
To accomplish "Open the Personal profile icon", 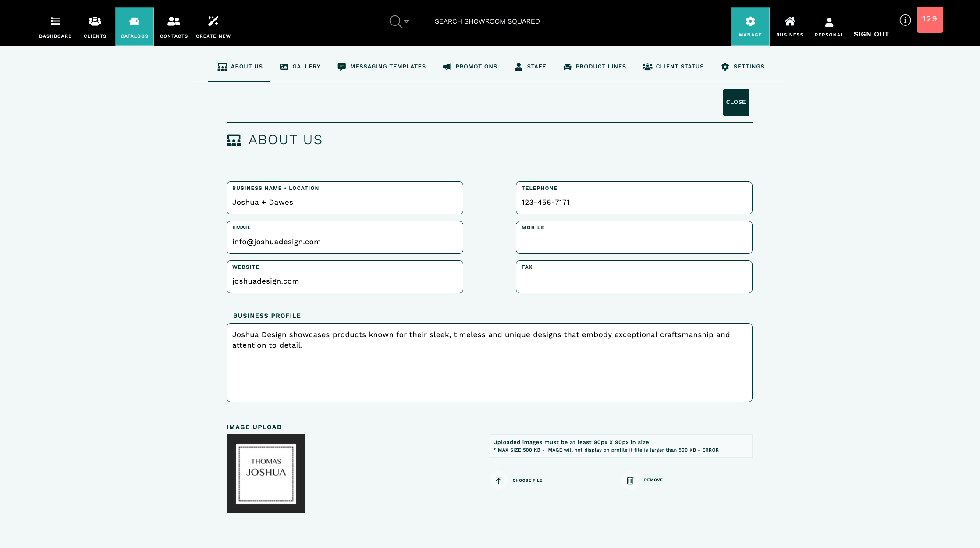I will (829, 22).
